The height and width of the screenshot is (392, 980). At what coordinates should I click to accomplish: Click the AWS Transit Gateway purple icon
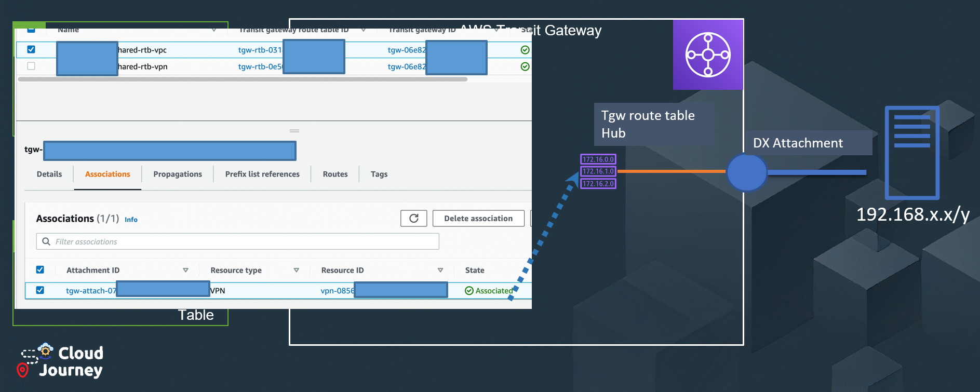(x=708, y=55)
